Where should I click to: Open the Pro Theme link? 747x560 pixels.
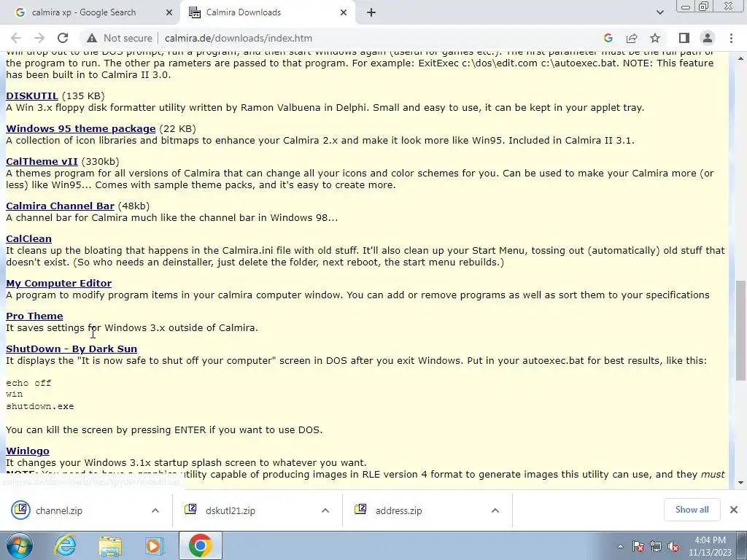click(x=34, y=316)
